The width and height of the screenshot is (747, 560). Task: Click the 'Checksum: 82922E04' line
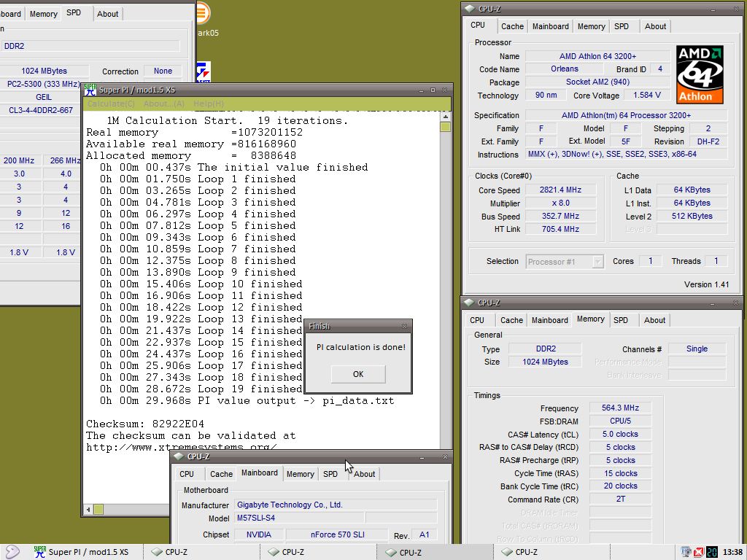(x=145, y=424)
